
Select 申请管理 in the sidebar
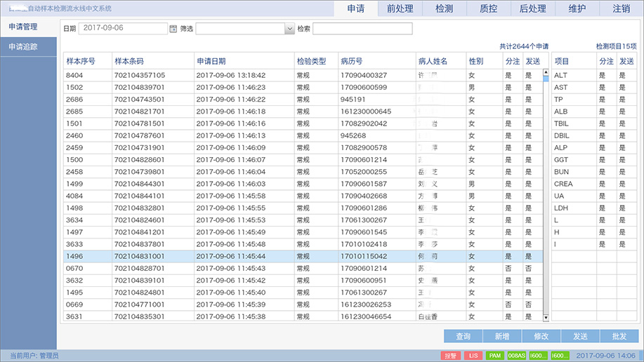[28, 27]
